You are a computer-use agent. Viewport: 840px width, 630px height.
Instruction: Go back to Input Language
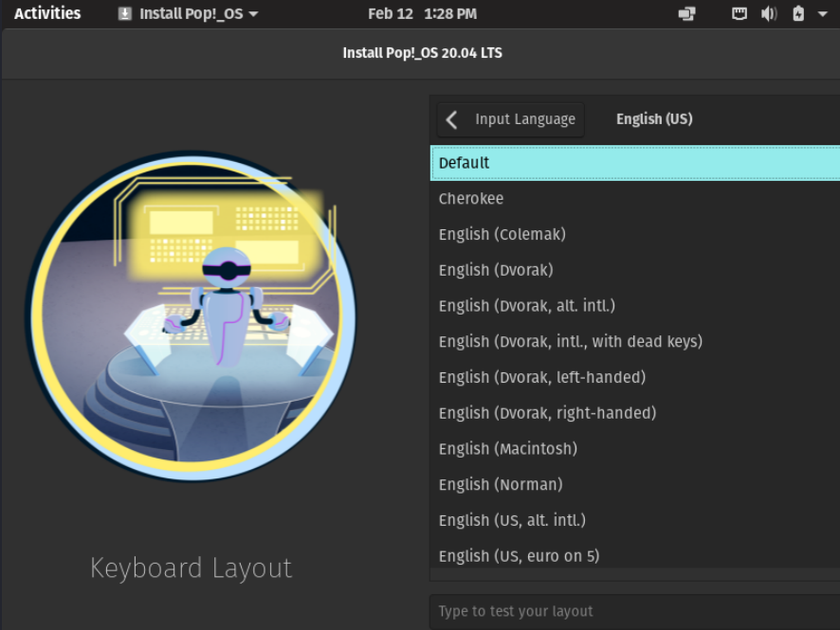click(x=510, y=119)
